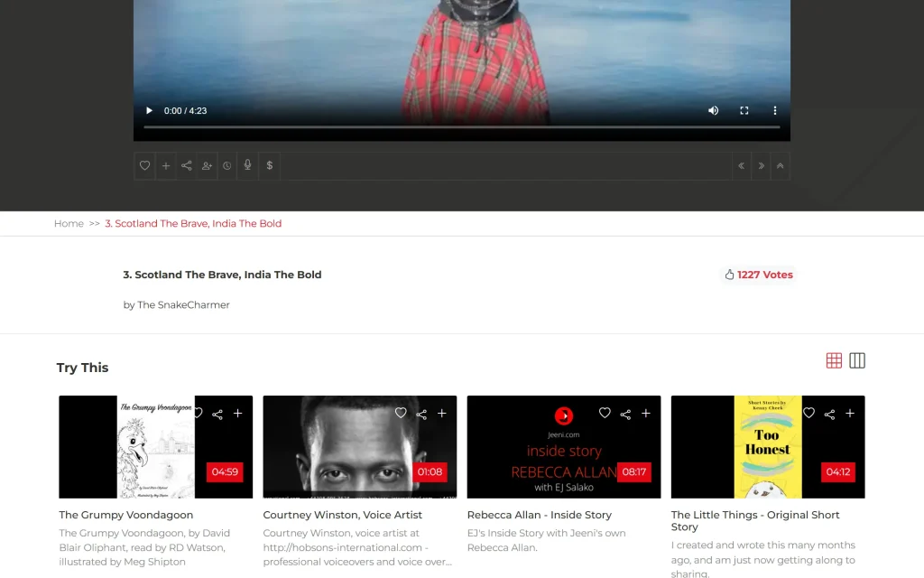The width and height of the screenshot is (924, 578).
Task: Click description 'EJ's Inside Story with Jeeni's own'
Action: point(546,533)
